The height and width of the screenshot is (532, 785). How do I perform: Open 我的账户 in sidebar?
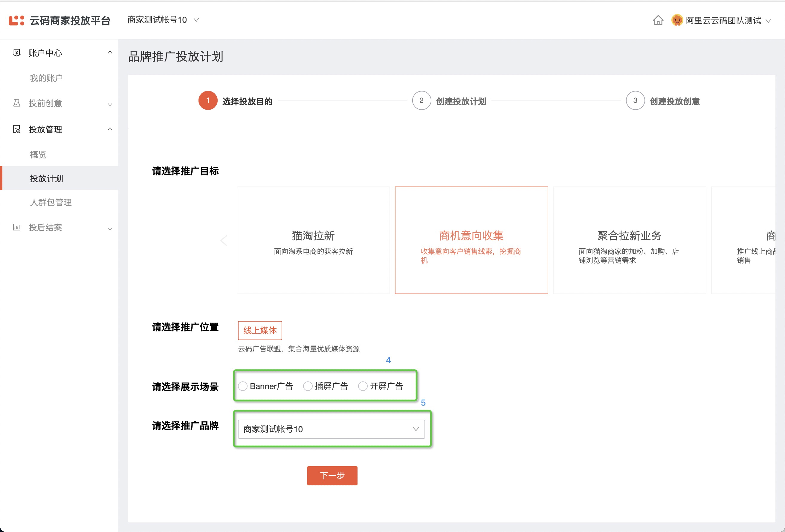[x=46, y=78]
